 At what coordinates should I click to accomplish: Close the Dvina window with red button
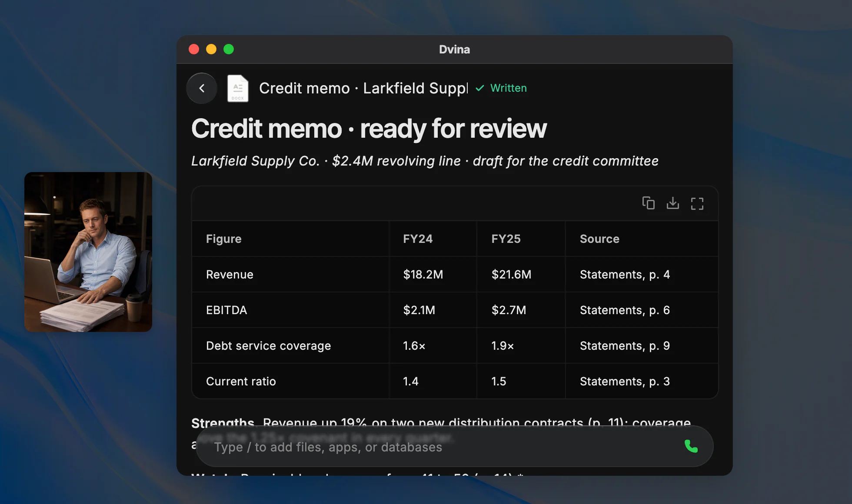pyautogui.click(x=194, y=49)
